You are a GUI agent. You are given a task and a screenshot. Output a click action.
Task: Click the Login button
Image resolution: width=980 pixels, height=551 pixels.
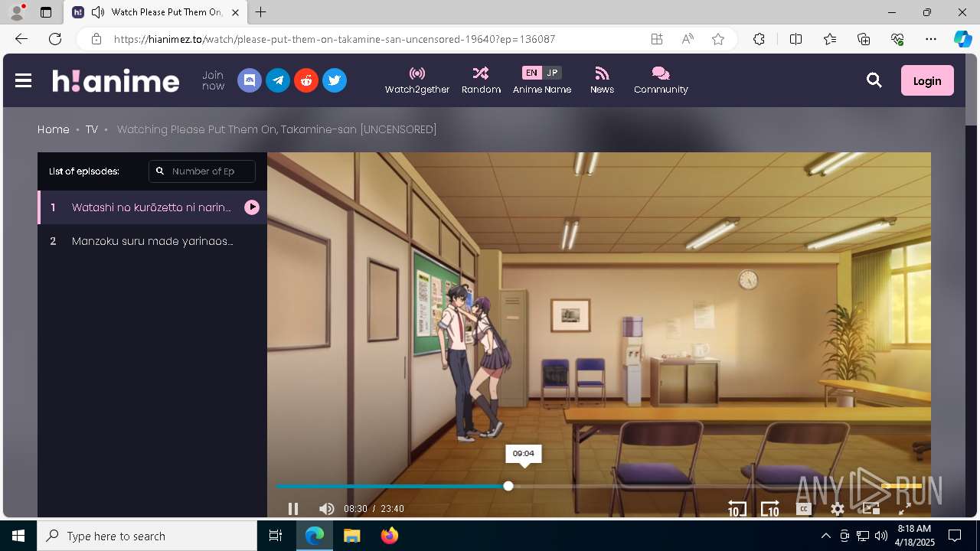[927, 80]
